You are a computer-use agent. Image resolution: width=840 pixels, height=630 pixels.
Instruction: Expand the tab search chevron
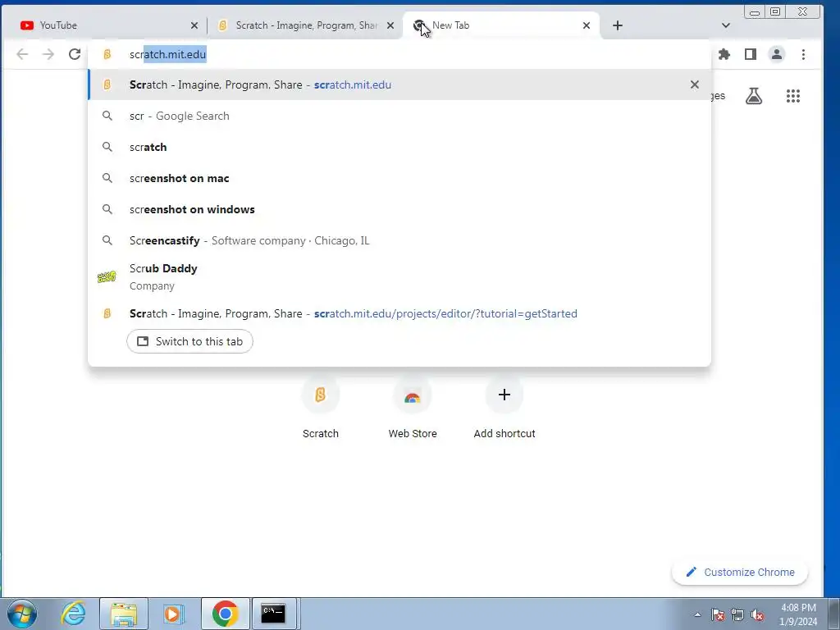(x=726, y=25)
